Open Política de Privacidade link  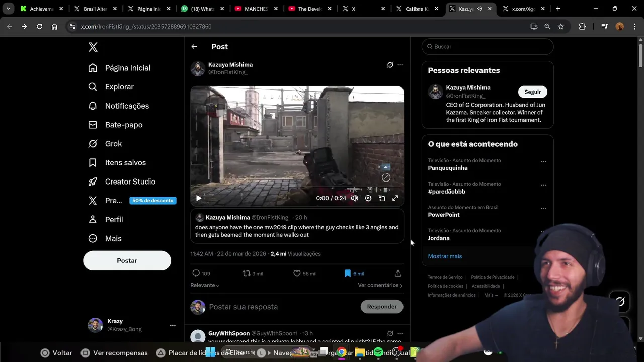[493, 277]
